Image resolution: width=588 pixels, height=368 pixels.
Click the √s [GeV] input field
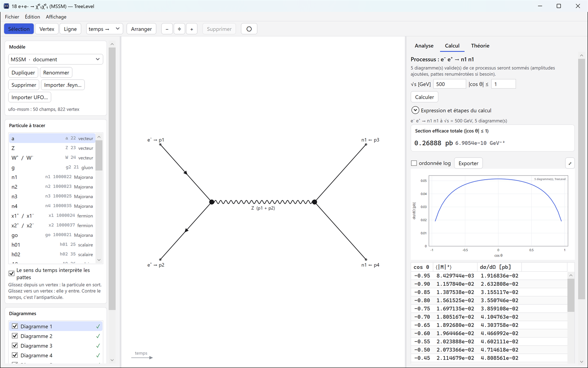click(x=449, y=84)
